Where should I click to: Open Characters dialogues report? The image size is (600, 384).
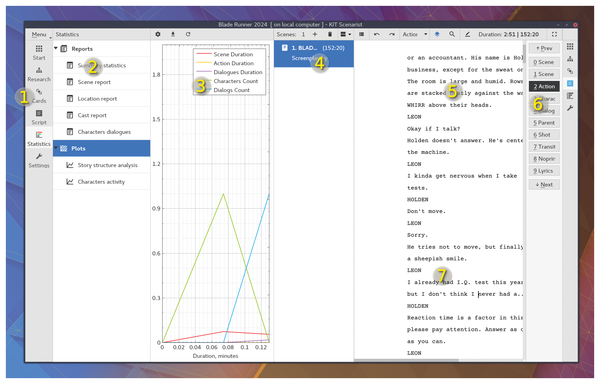101,132
